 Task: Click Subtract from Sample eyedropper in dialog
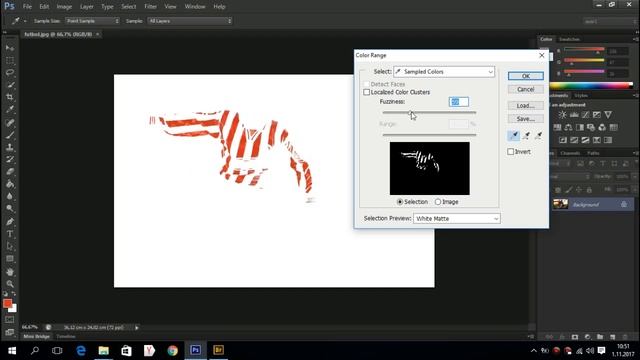click(538, 136)
